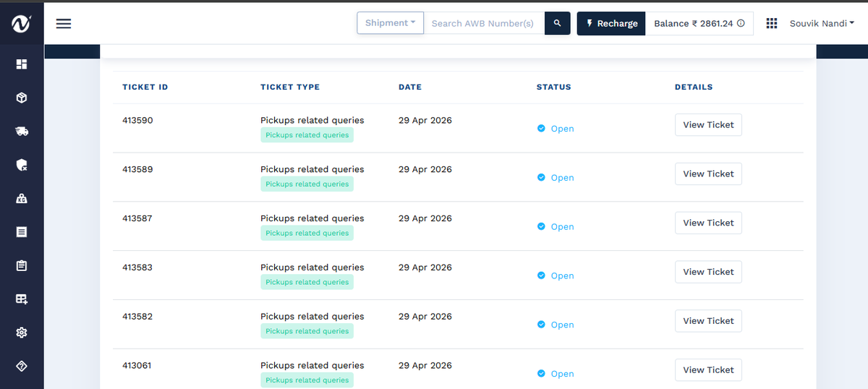Screen dimensions: 868x389
Task: Click the Search AWB Number(s) field
Action: pos(483,23)
